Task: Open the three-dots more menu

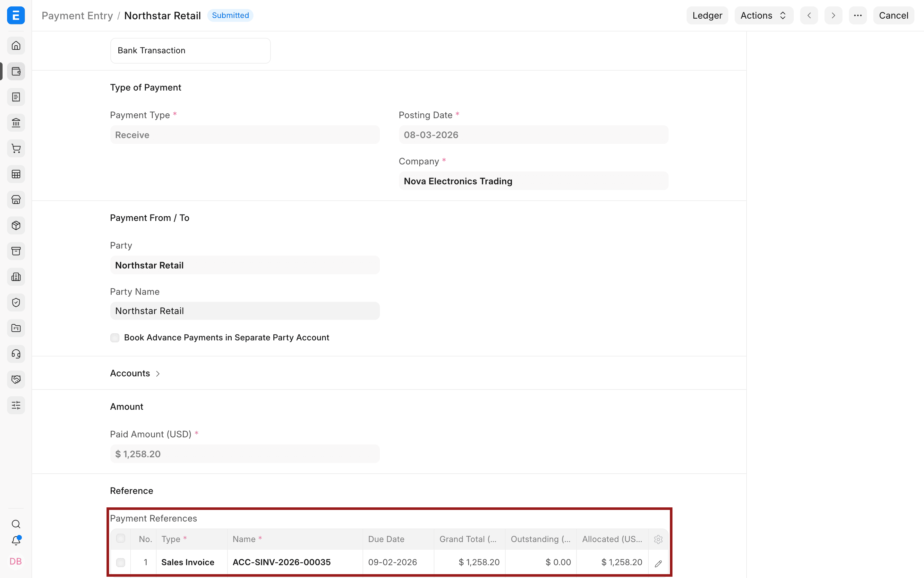Action: [x=858, y=15]
